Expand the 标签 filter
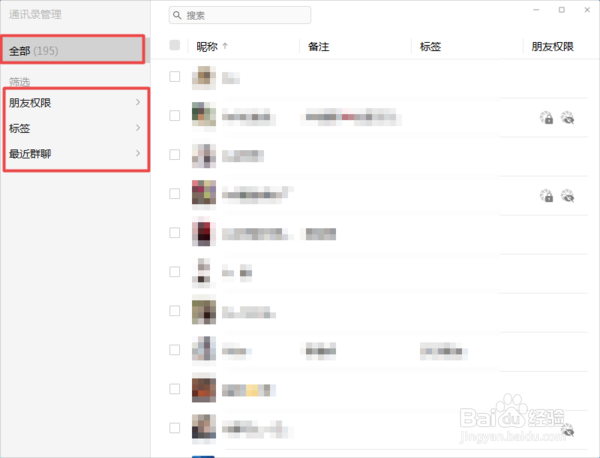600x458 pixels. pos(75,128)
